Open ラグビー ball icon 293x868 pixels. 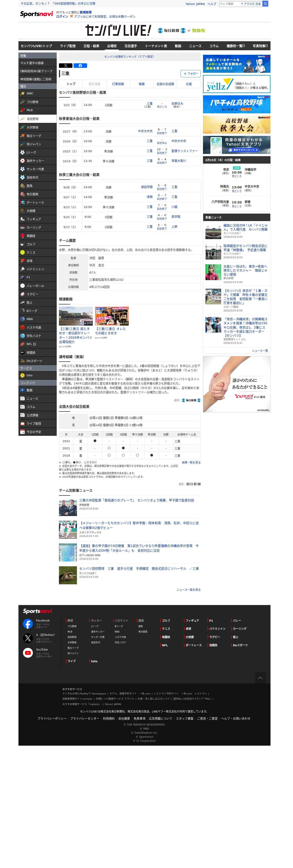coord(22,294)
